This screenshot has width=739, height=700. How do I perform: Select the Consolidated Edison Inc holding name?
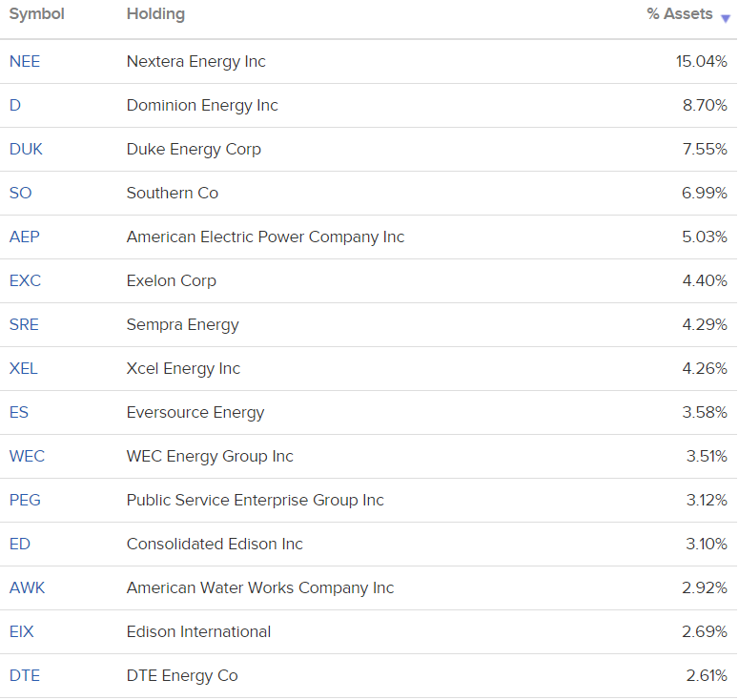(x=215, y=544)
